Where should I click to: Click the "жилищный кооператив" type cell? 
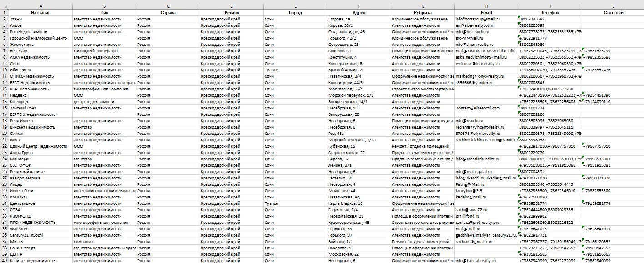95,51
